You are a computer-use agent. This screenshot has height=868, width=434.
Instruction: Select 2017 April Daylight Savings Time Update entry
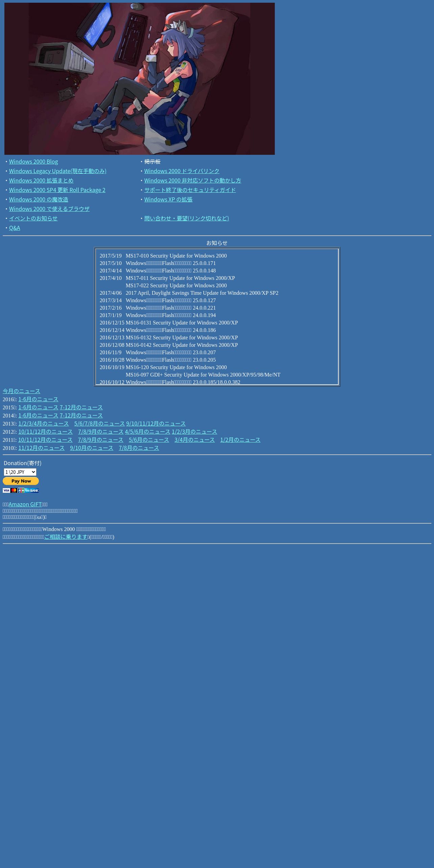pyautogui.click(x=202, y=293)
